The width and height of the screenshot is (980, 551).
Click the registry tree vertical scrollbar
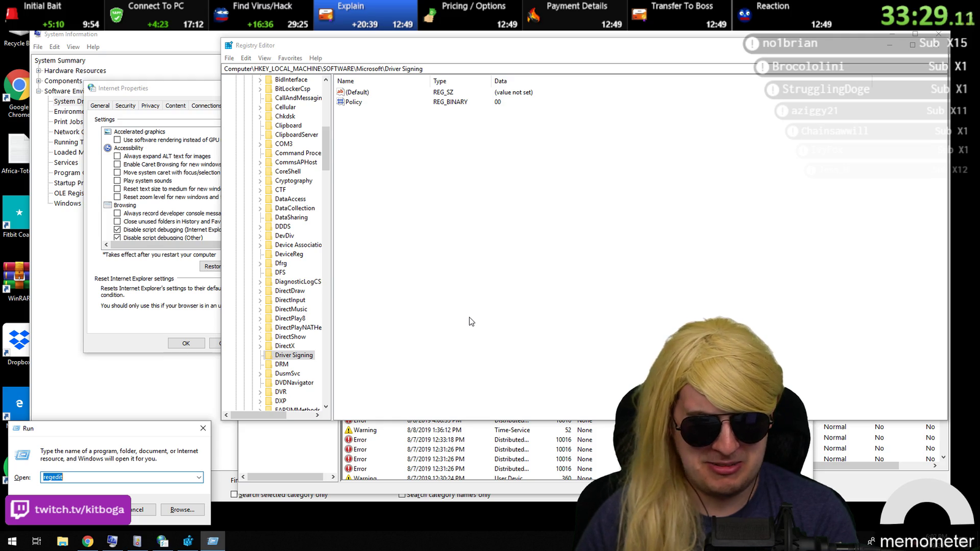326,149
